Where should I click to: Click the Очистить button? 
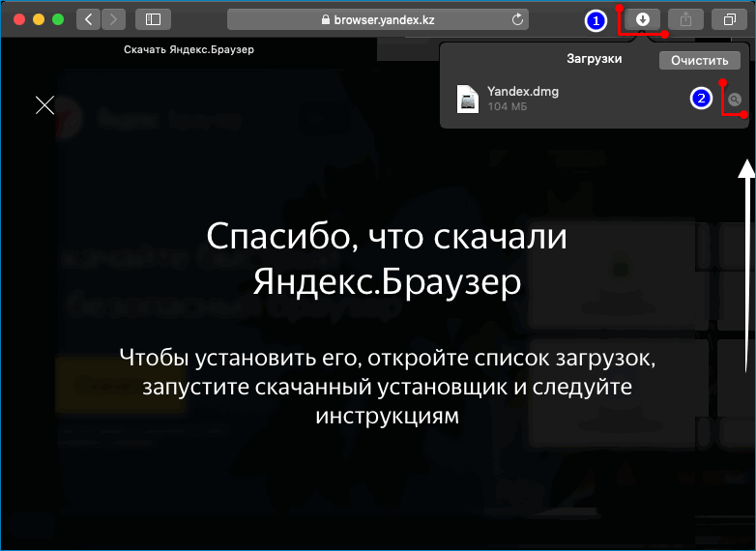click(700, 61)
